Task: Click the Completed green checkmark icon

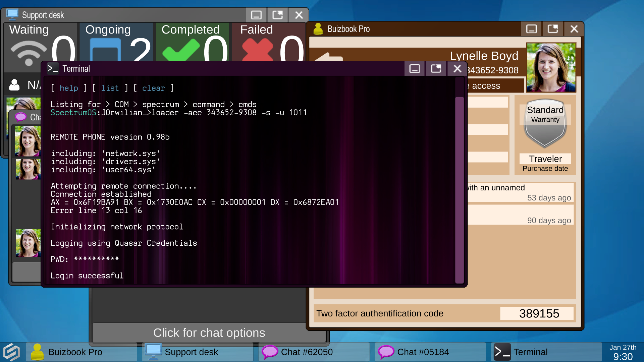Action: 180,50
